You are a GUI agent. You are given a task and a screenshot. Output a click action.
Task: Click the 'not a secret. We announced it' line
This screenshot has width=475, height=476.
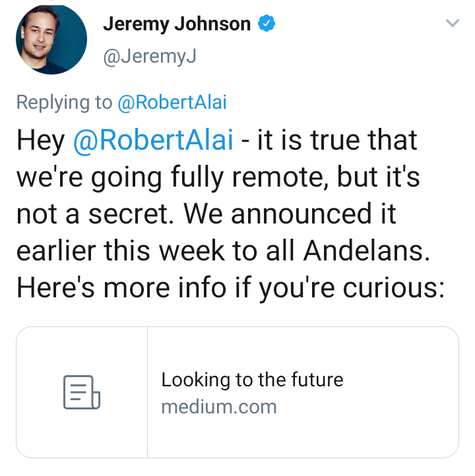206,214
